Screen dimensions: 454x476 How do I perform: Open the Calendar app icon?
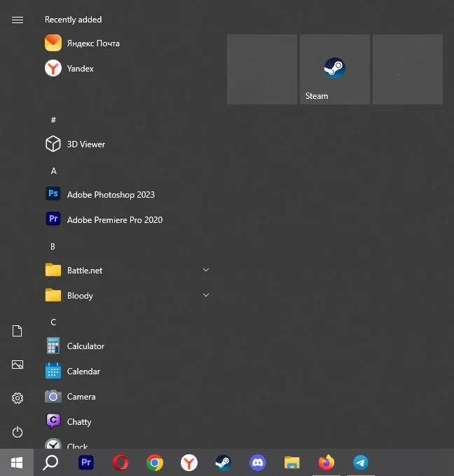[x=53, y=371]
